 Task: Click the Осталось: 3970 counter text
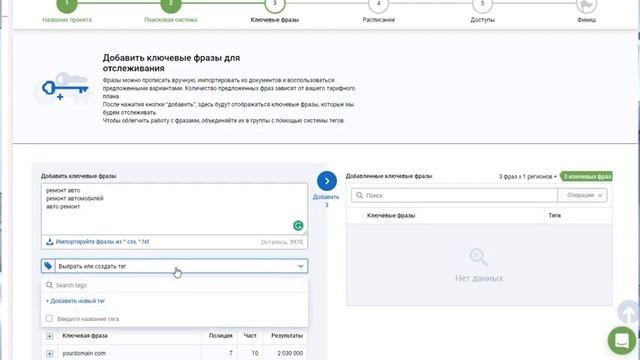click(282, 242)
